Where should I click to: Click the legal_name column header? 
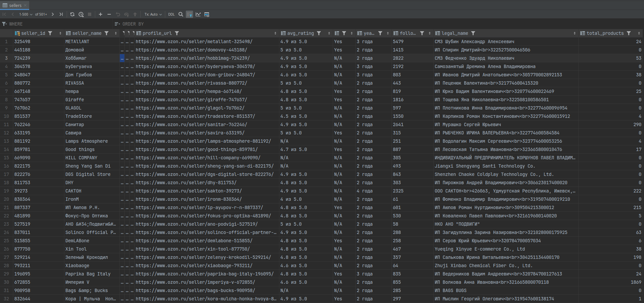(455, 33)
